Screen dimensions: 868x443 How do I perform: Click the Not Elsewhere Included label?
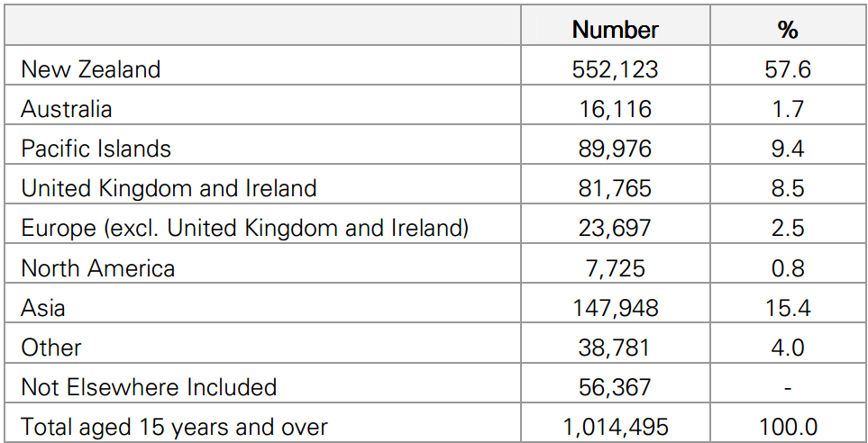click(x=149, y=387)
